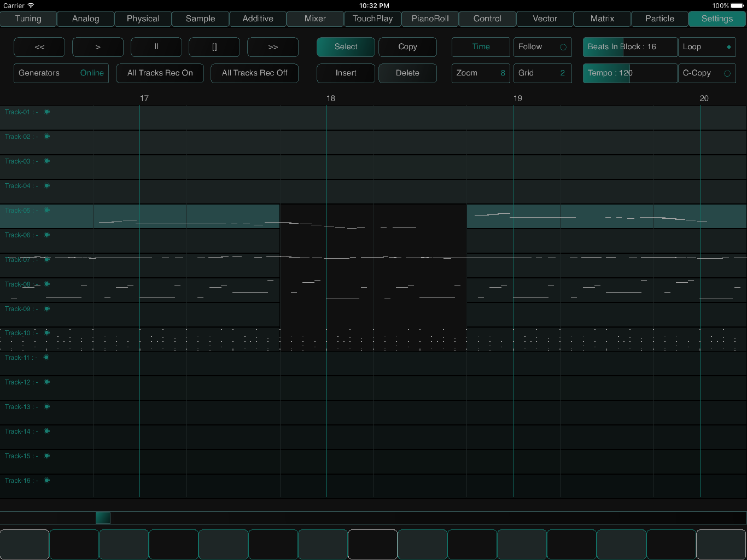The height and width of the screenshot is (560, 747).
Task: Click bar 17 timeline marker
Action: pyautogui.click(x=144, y=98)
